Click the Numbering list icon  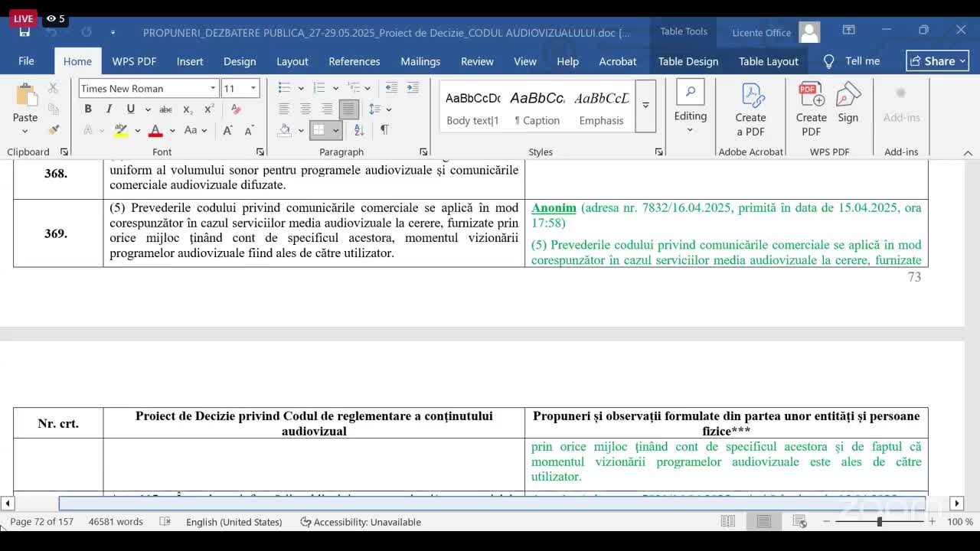[319, 88]
